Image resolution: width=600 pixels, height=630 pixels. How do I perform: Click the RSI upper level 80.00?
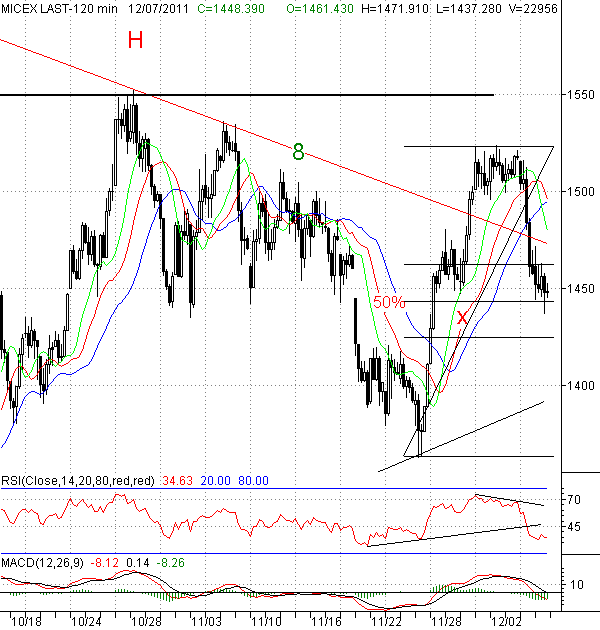[x=253, y=481]
